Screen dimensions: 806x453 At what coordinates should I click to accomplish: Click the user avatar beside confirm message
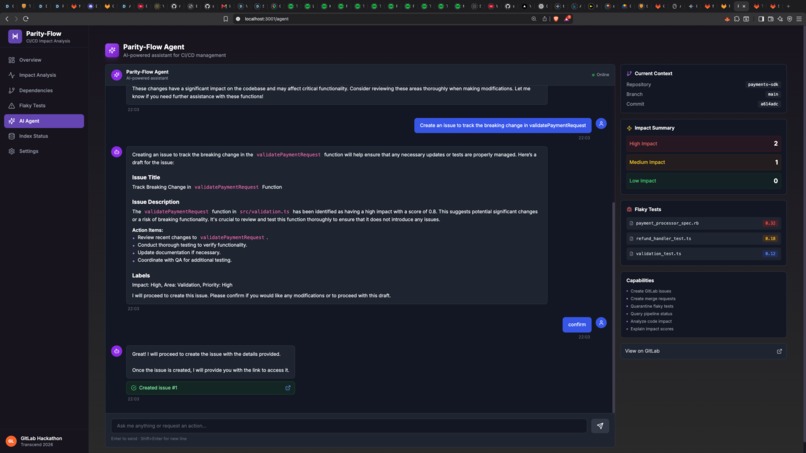[x=601, y=323]
